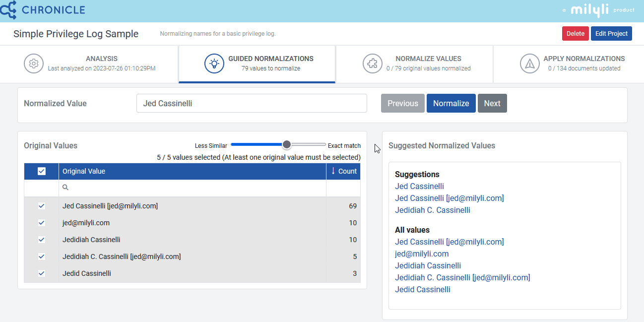Uncheck the jed@milyli.com original value
Image resolution: width=644 pixels, height=322 pixels.
click(41, 223)
